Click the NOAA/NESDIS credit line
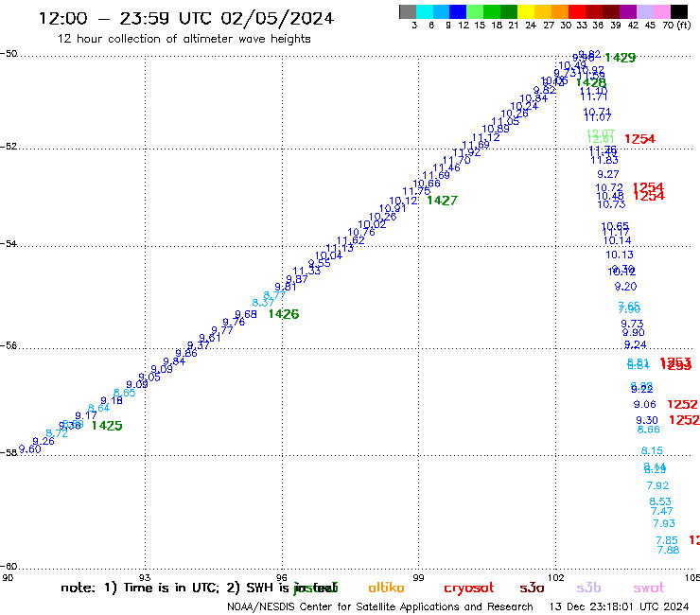Image resolution: width=700 pixels, height=615 pixels. 380,606
